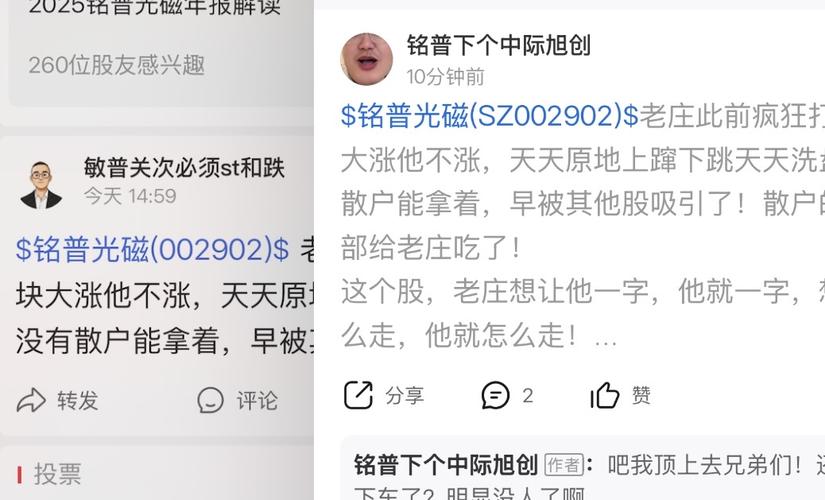Screen dimensions: 825x500
Task: Tap the 赞 like label
Action: pos(641,395)
